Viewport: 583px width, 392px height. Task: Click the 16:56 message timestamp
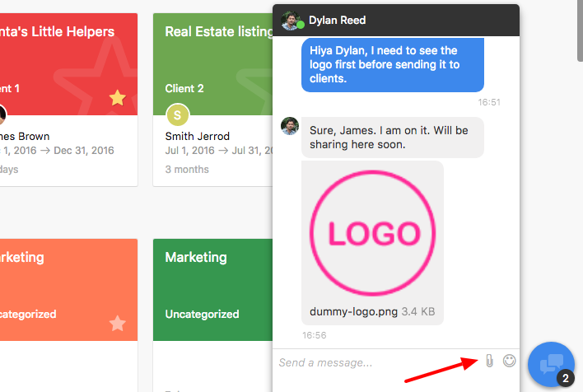[x=315, y=335]
